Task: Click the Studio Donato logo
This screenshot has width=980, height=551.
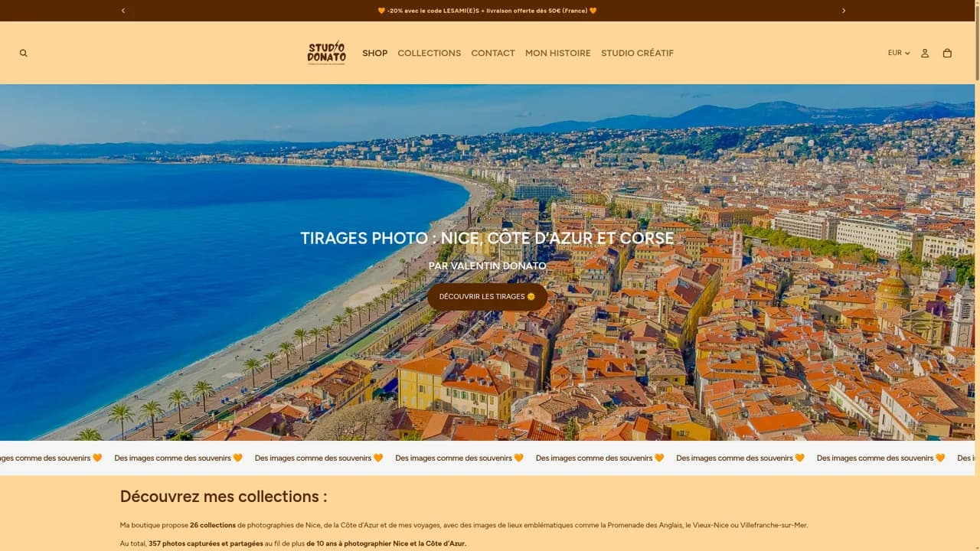Action: pos(327,53)
